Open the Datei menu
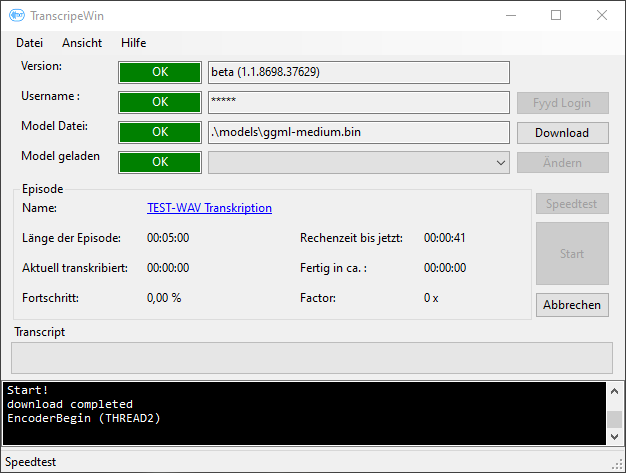The height and width of the screenshot is (473, 626). 29,43
